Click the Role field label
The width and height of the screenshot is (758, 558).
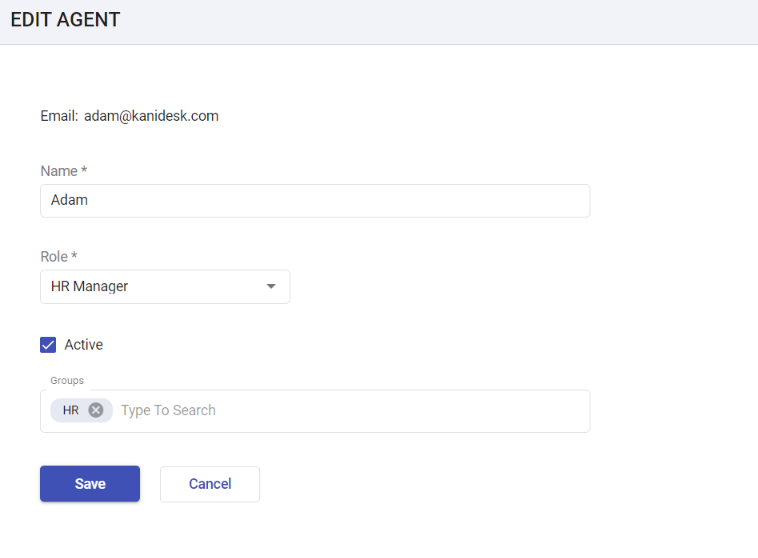pyautogui.click(x=59, y=256)
